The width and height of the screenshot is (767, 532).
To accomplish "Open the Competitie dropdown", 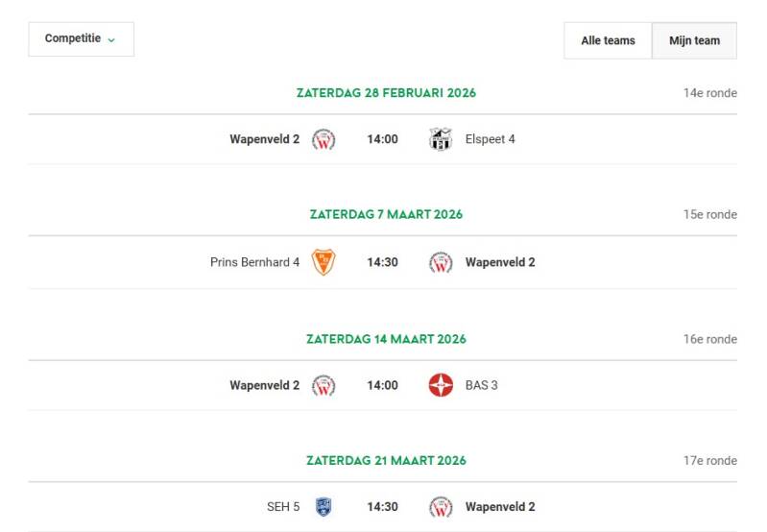I will pyautogui.click(x=81, y=39).
